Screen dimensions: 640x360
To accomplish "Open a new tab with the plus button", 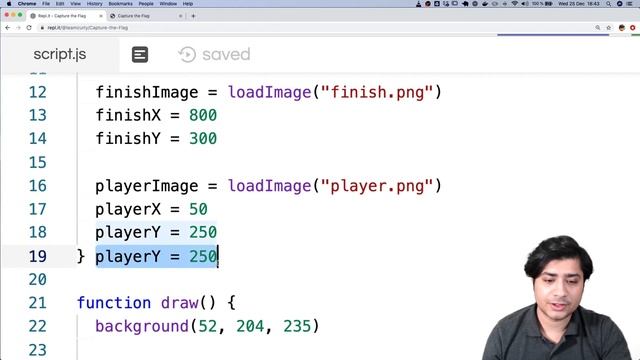I will pos(193,16).
